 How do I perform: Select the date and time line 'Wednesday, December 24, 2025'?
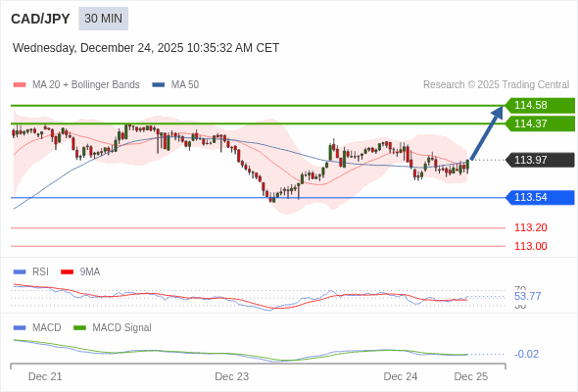(146, 48)
